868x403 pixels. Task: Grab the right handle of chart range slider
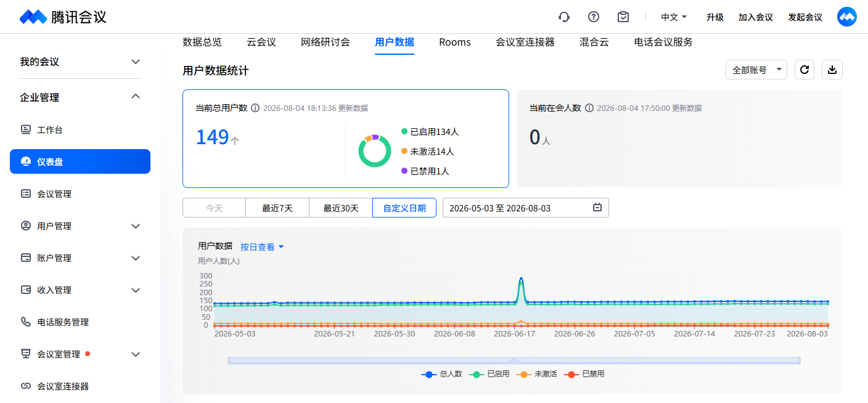click(800, 360)
